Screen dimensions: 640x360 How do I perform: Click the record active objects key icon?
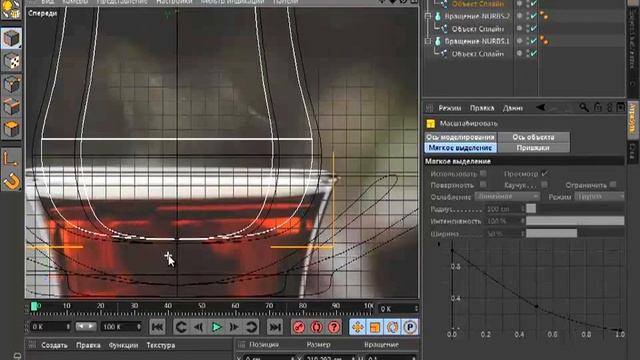click(x=299, y=327)
